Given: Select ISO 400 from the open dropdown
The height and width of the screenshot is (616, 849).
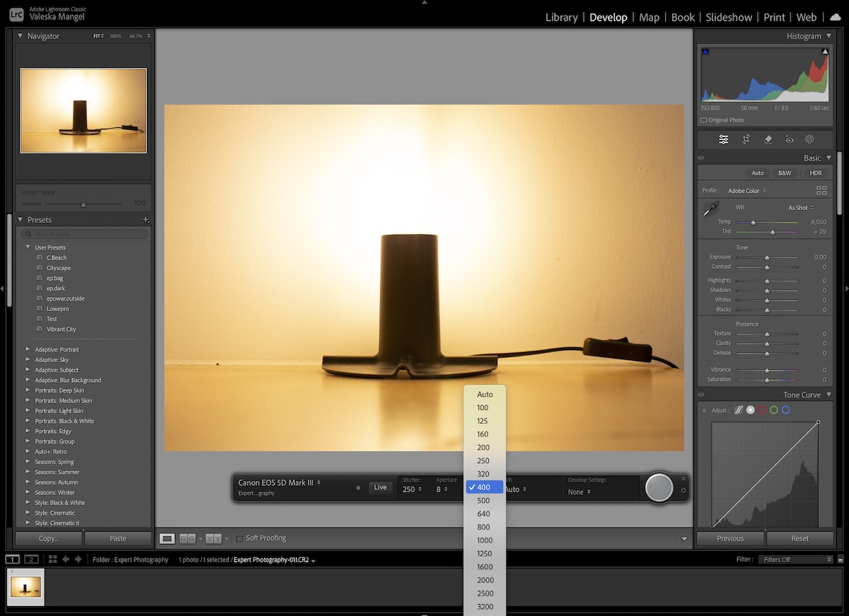Looking at the screenshot, I should [483, 487].
